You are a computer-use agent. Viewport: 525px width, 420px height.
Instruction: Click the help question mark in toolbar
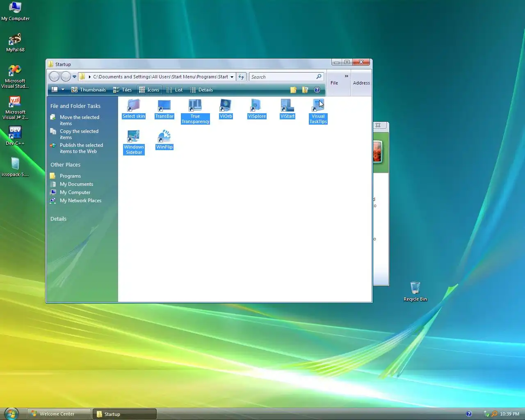click(317, 90)
